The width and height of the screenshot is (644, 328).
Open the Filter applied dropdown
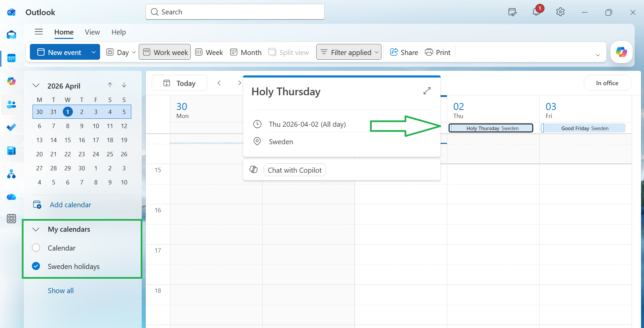[349, 52]
